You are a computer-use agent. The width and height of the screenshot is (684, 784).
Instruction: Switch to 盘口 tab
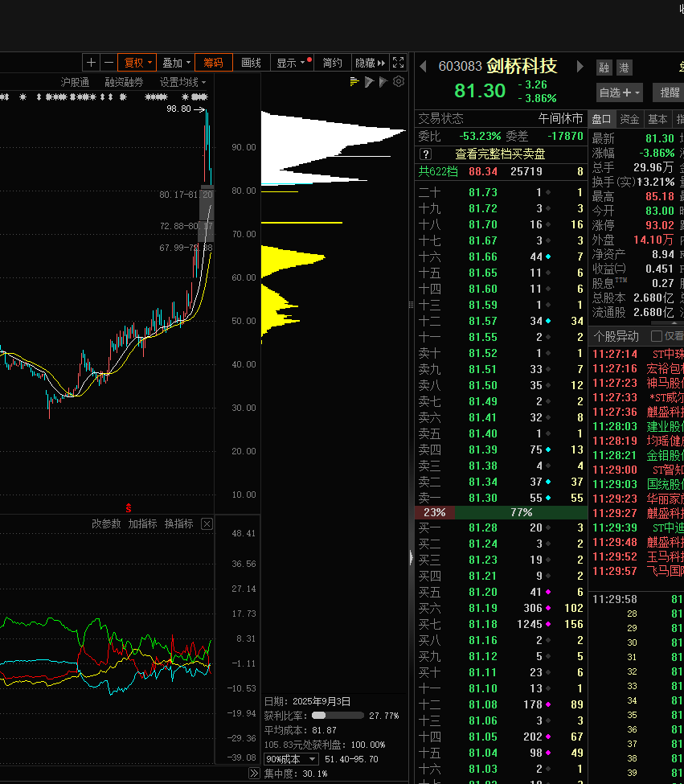click(x=601, y=119)
